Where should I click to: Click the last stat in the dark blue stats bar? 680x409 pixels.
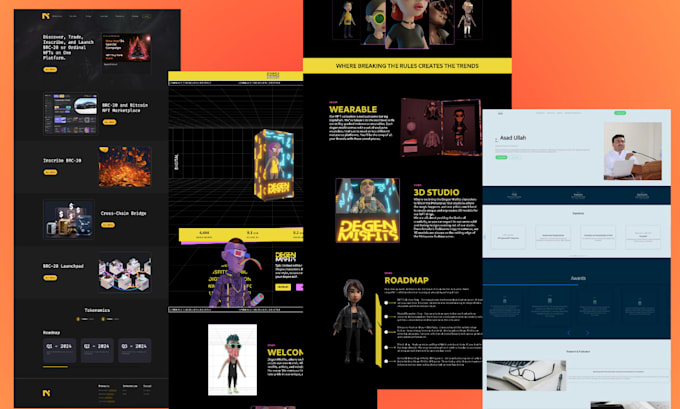[x=642, y=196]
